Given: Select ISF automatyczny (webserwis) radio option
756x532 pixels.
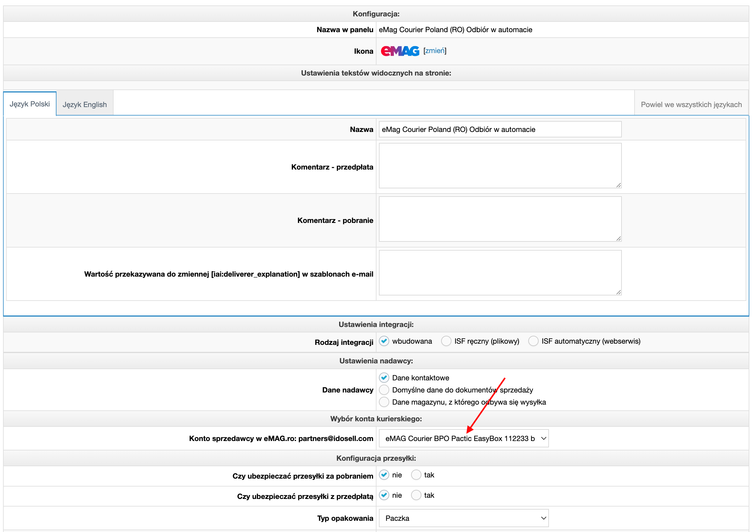Looking at the screenshot, I should click(533, 341).
